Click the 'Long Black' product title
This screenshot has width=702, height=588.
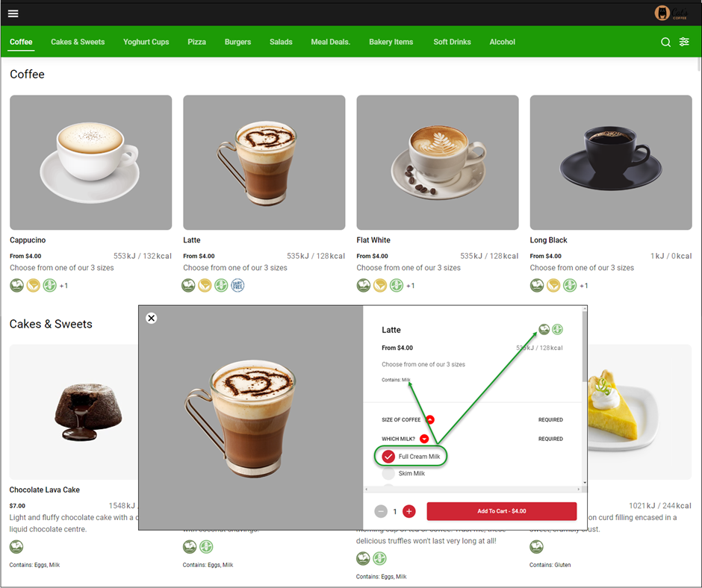click(548, 240)
